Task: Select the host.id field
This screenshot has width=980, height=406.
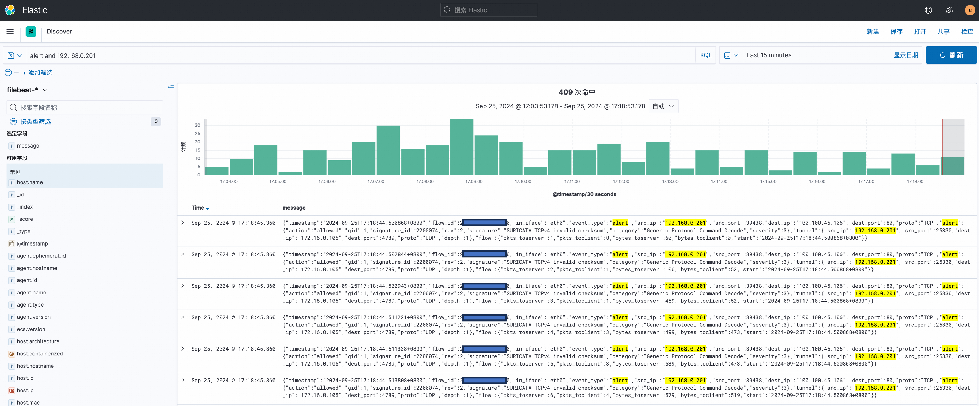Action: pyautogui.click(x=25, y=378)
